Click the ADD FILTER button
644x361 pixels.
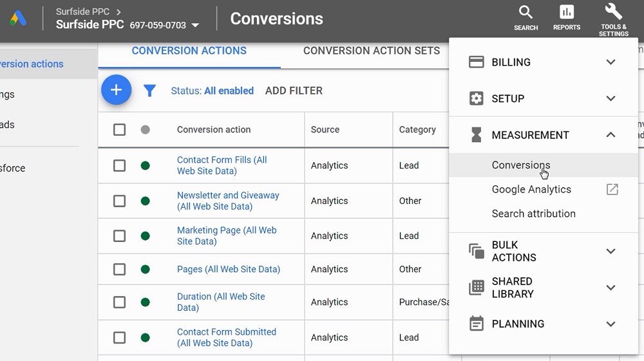coord(294,91)
